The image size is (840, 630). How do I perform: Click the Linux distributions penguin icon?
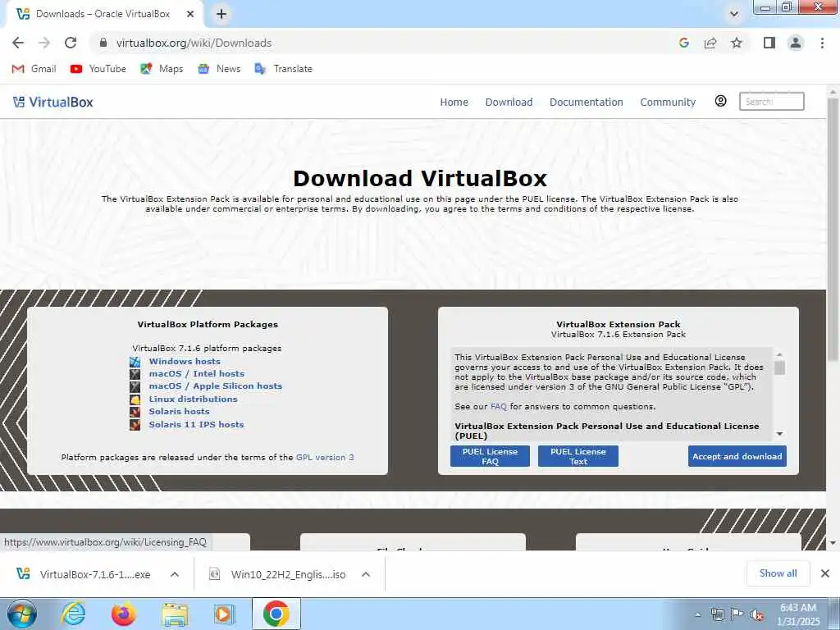(135, 399)
